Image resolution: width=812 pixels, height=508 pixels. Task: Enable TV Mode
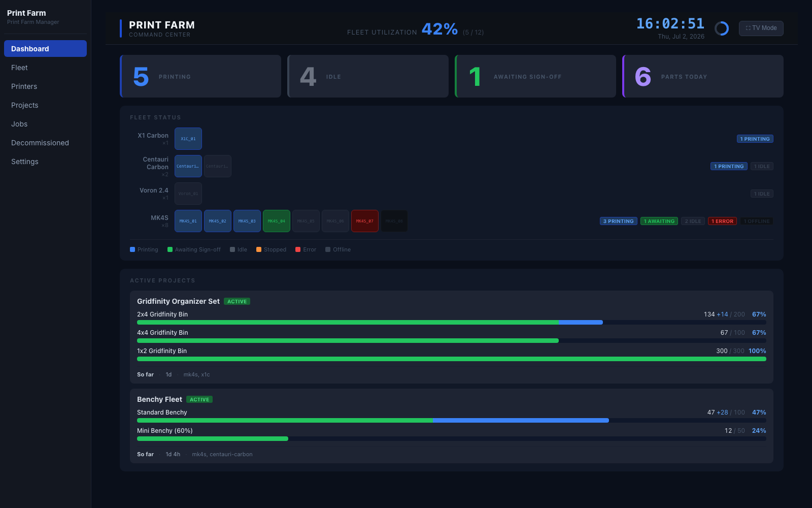point(761,28)
